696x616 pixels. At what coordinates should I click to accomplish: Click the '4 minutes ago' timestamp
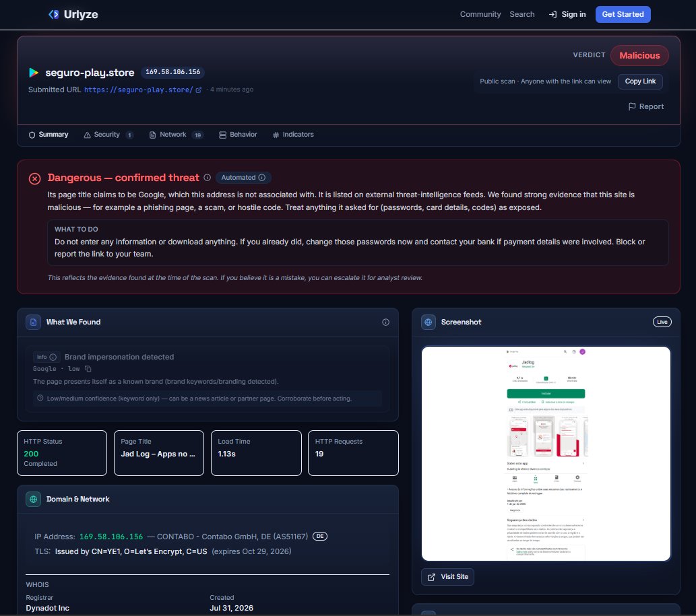[x=232, y=90]
